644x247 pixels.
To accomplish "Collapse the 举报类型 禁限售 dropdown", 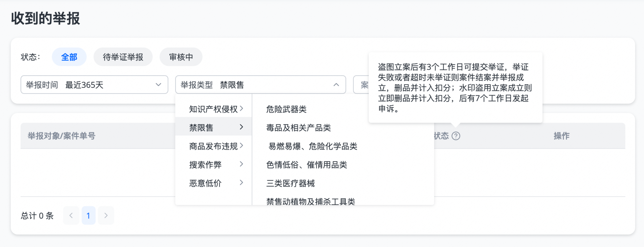I will (x=260, y=85).
